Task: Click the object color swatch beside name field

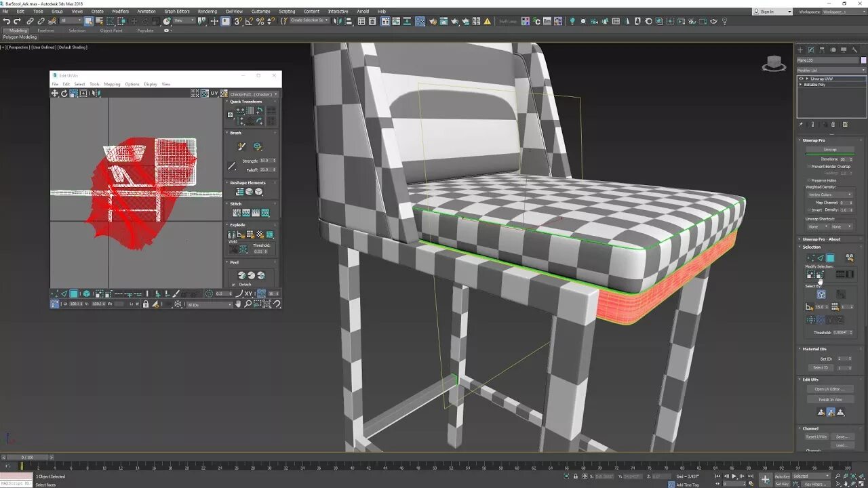Action: pos(864,60)
